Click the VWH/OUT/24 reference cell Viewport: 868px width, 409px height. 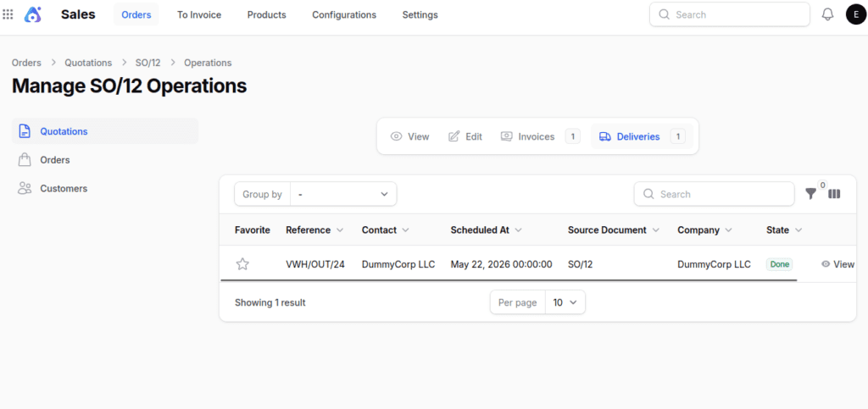[315, 264]
